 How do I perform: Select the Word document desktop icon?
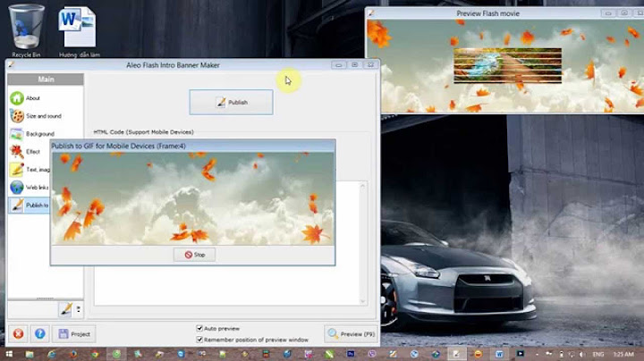[79, 31]
